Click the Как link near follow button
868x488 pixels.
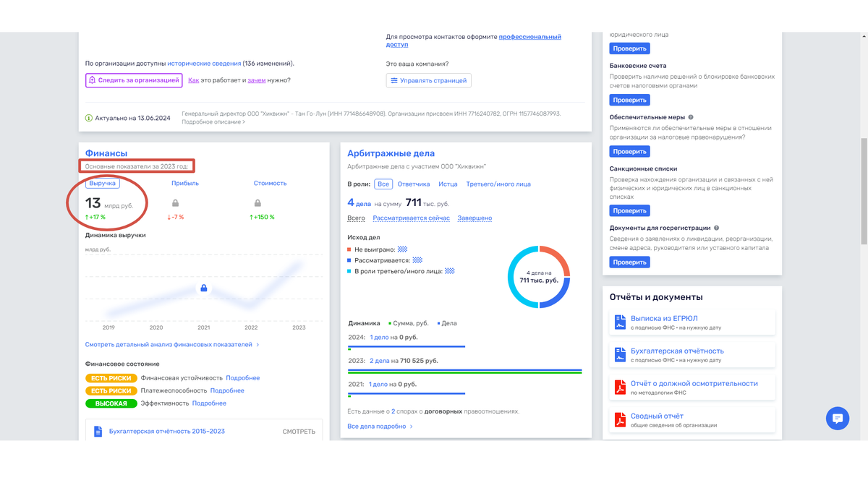click(193, 80)
